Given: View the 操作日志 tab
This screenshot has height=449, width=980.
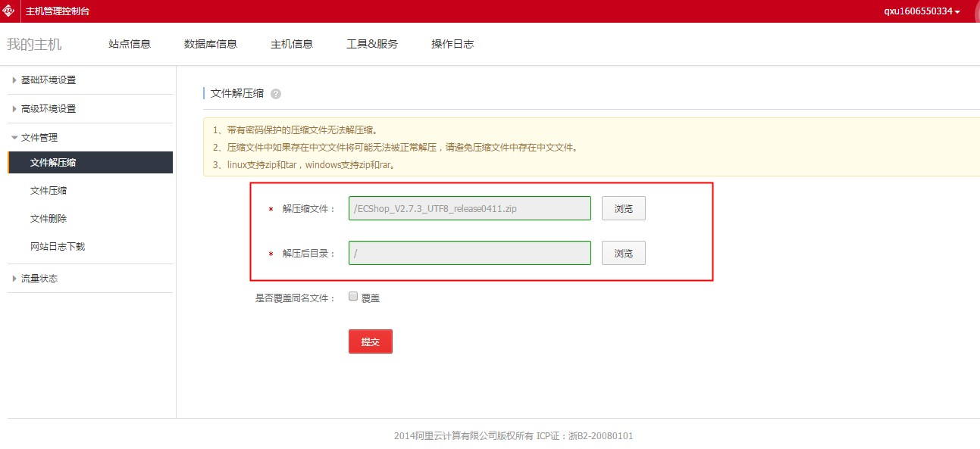Looking at the screenshot, I should click(x=452, y=44).
